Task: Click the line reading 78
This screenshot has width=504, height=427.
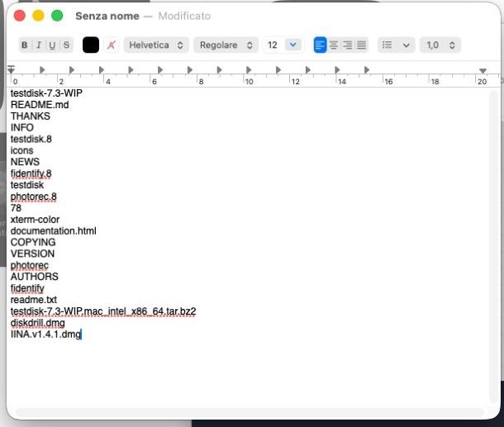Action: pyautogui.click(x=16, y=208)
